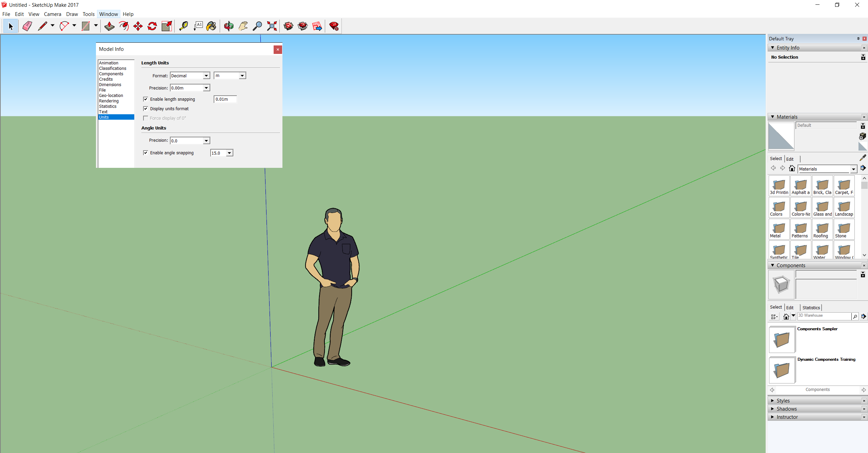Uncheck Display units format
Screen dimensions: 868x453
(x=146, y=109)
